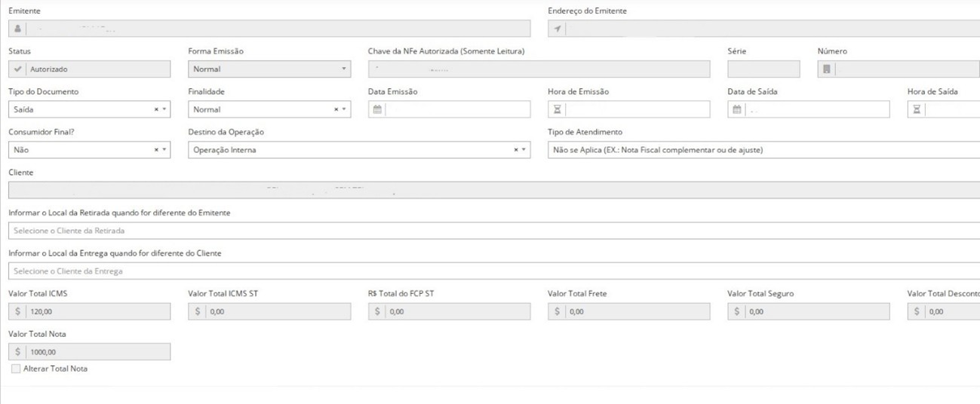Click the Valor Total ICMS value 120,00

click(41, 311)
